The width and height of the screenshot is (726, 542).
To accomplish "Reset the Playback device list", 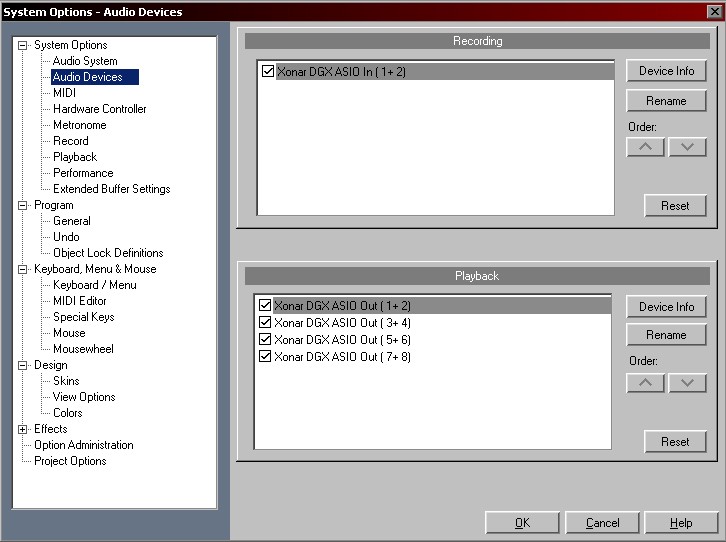I will click(x=675, y=442).
